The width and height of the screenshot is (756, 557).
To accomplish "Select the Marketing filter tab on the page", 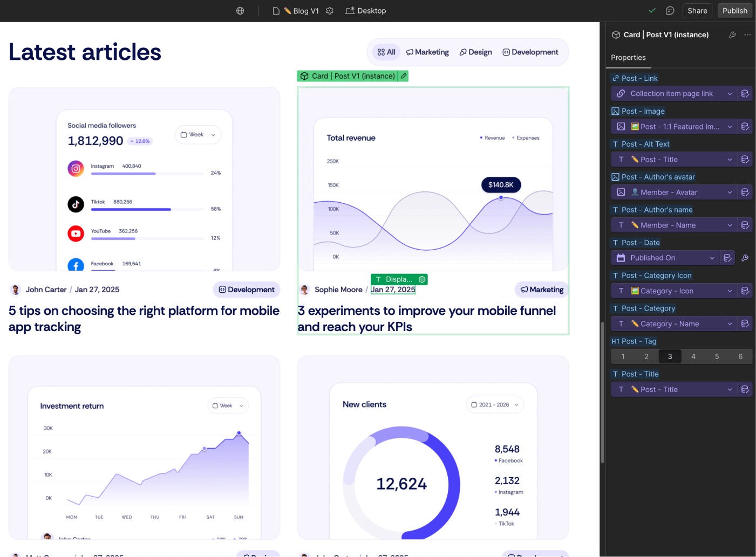I will click(427, 52).
